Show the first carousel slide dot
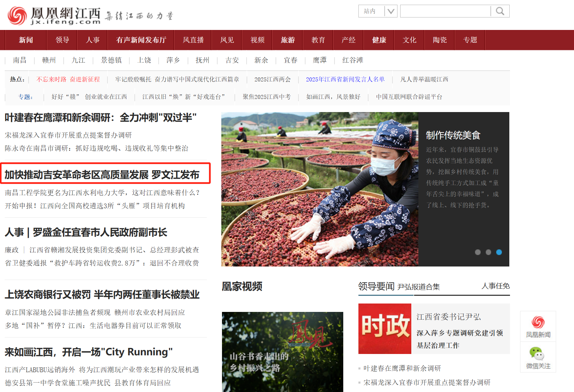This screenshot has width=574, height=392. point(478,252)
